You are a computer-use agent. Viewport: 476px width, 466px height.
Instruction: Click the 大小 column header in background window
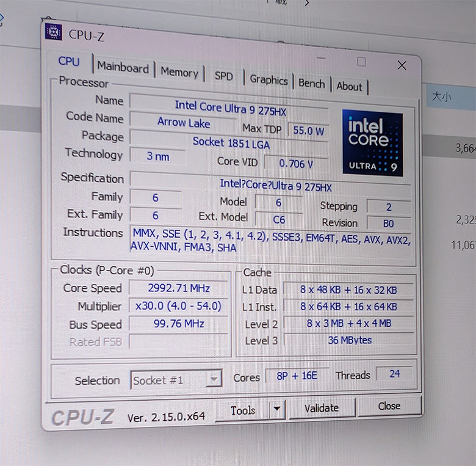coord(441,97)
